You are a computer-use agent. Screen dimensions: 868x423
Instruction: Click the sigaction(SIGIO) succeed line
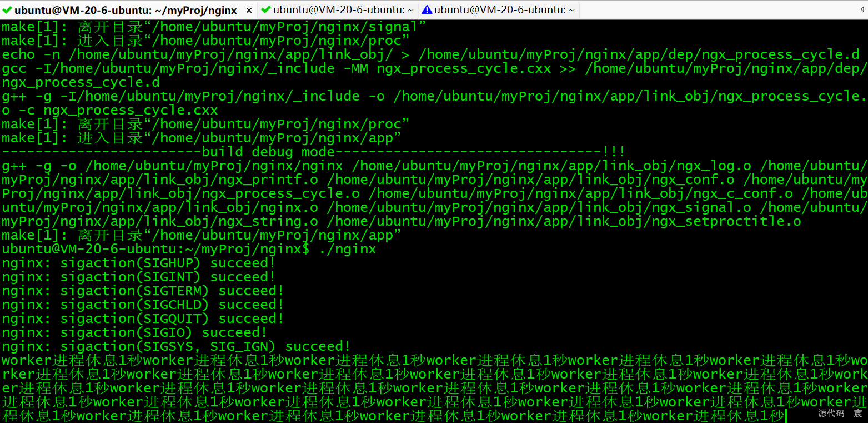(134, 332)
